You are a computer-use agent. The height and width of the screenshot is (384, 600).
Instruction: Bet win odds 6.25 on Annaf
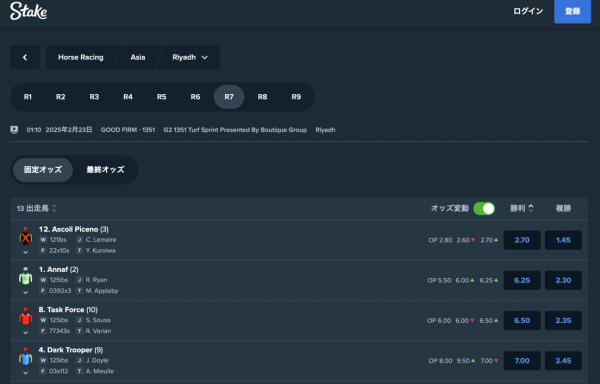pos(522,280)
